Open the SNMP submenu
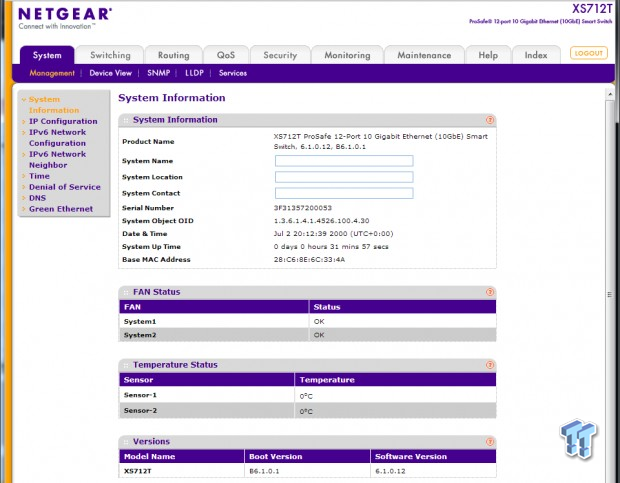This screenshot has height=483, width=620. [159, 73]
